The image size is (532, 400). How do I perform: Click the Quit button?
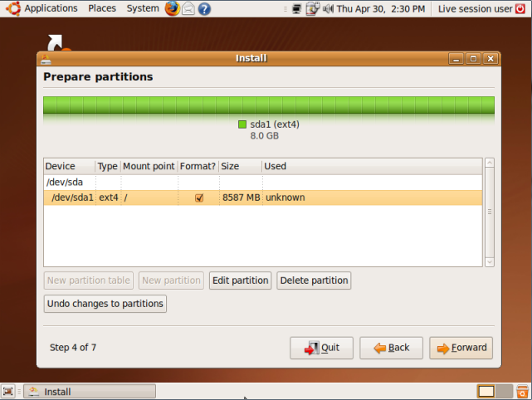pyautogui.click(x=322, y=348)
